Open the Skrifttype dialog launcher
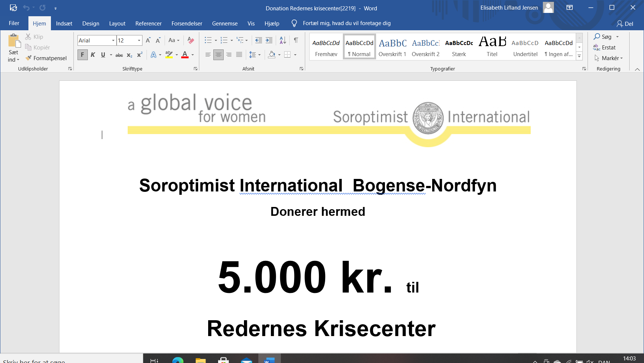 coord(196,69)
